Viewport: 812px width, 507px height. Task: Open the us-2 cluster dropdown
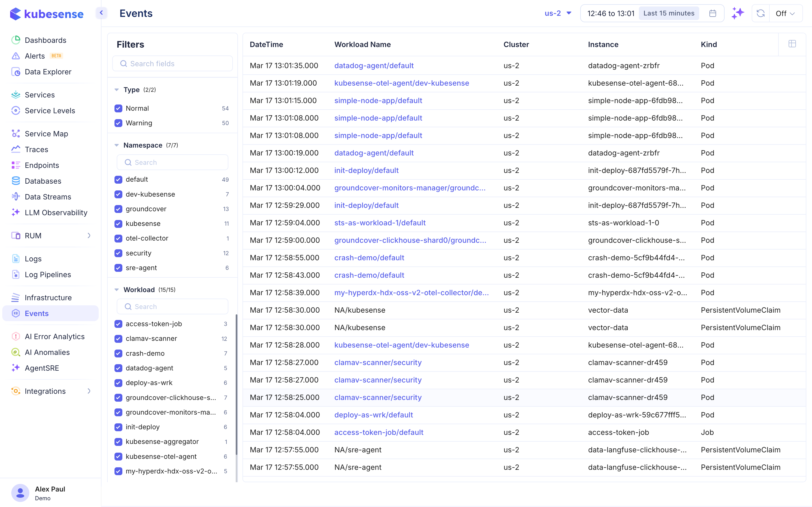pyautogui.click(x=558, y=13)
